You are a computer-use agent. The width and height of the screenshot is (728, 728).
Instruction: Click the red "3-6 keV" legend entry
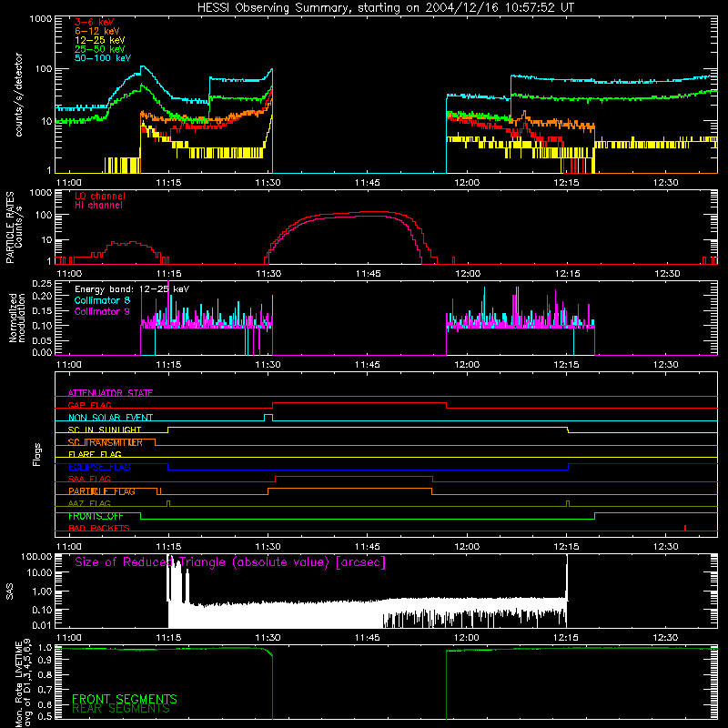pyautogui.click(x=94, y=22)
